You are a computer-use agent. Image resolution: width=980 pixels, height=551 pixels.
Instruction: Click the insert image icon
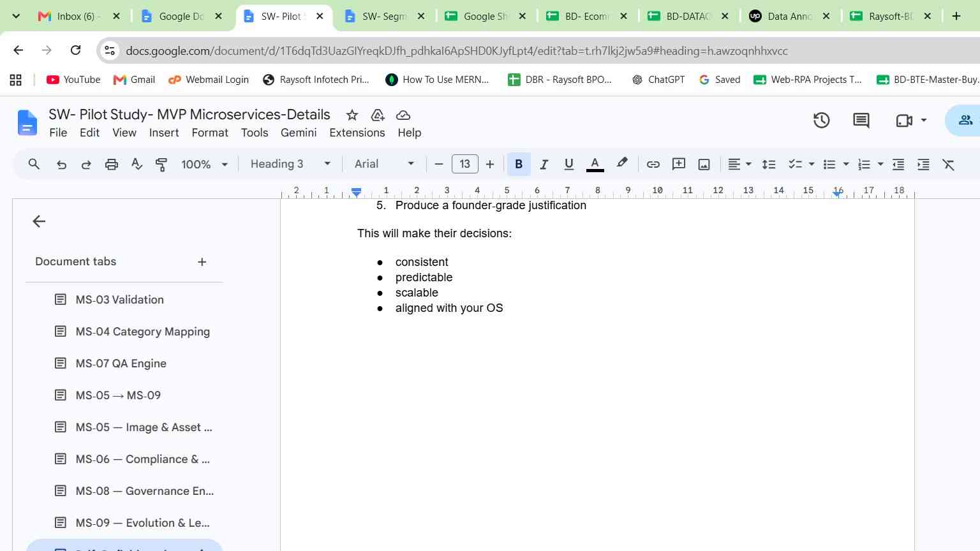click(704, 165)
